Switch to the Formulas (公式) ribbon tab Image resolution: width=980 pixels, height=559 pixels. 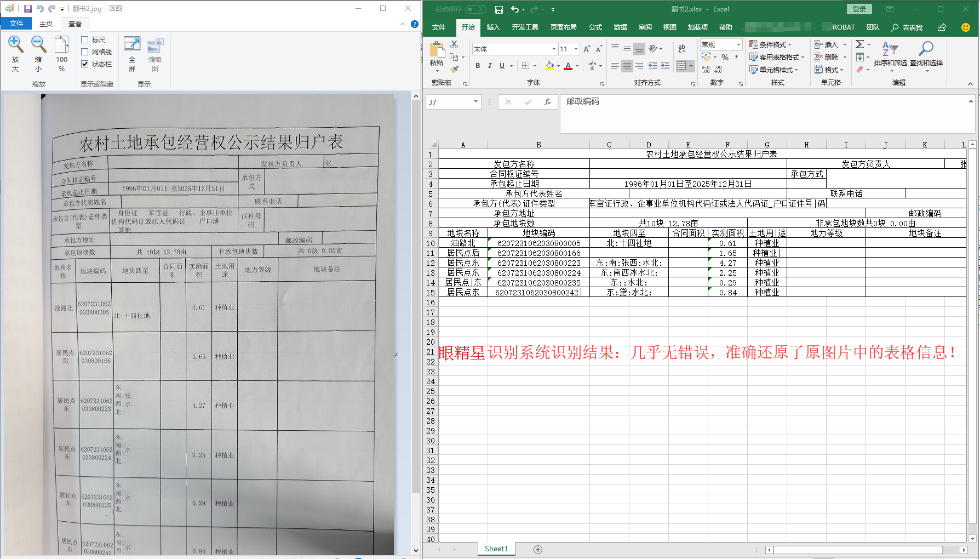[x=595, y=27]
